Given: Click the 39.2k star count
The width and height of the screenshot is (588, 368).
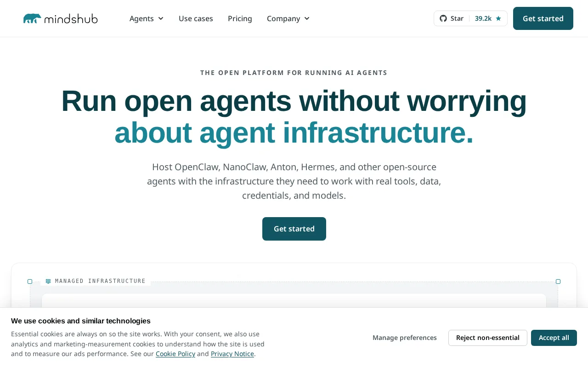Looking at the screenshot, I should coord(483,18).
